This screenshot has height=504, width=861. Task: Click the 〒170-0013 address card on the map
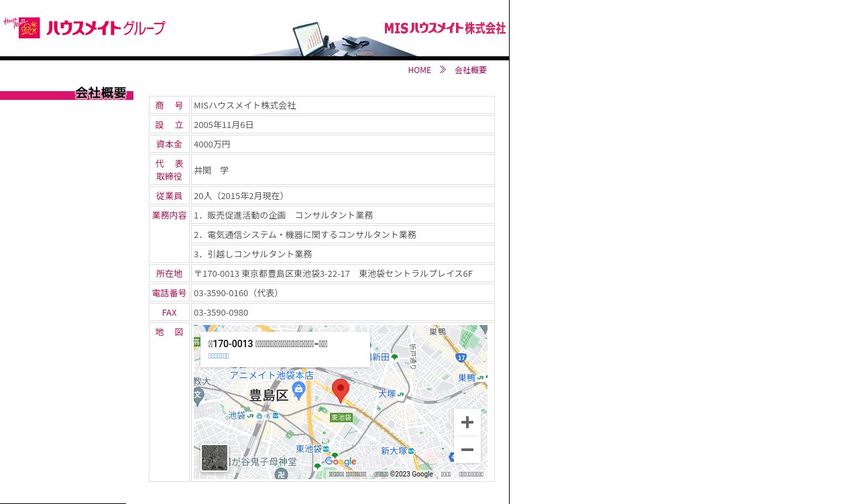coord(285,349)
